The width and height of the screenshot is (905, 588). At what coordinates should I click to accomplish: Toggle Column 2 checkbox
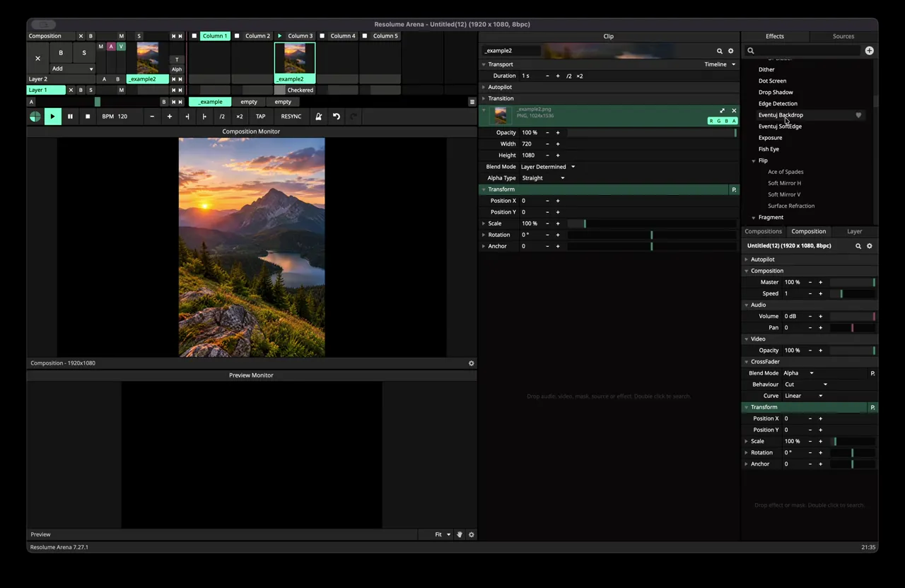pos(237,36)
